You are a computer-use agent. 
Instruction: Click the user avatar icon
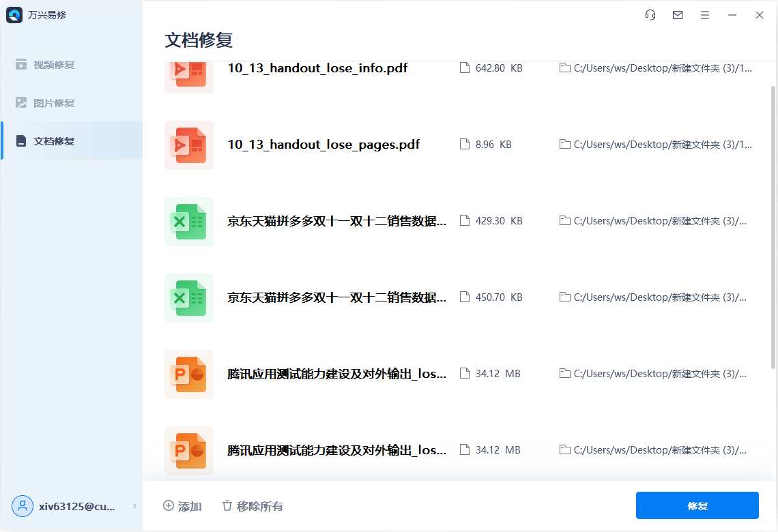pos(23,506)
